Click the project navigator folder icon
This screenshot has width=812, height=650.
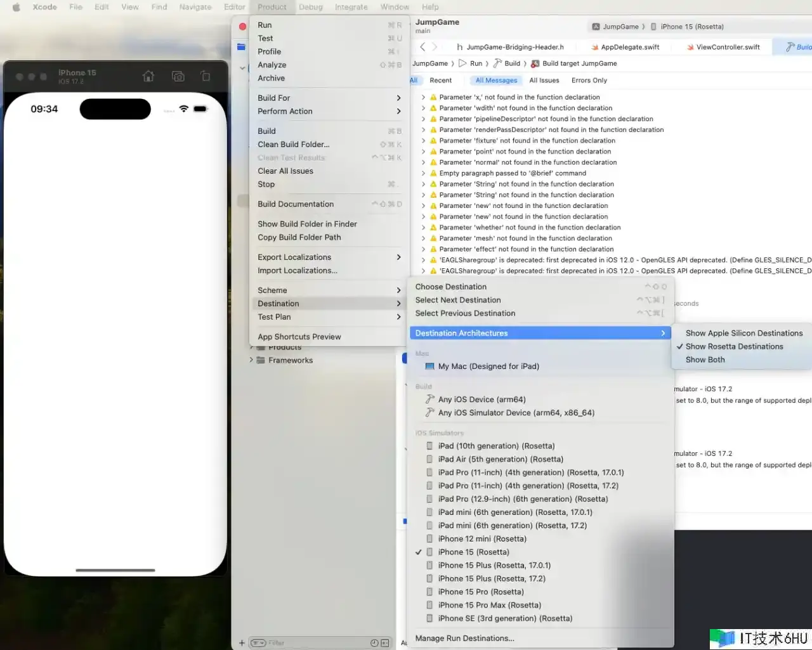pos(241,47)
